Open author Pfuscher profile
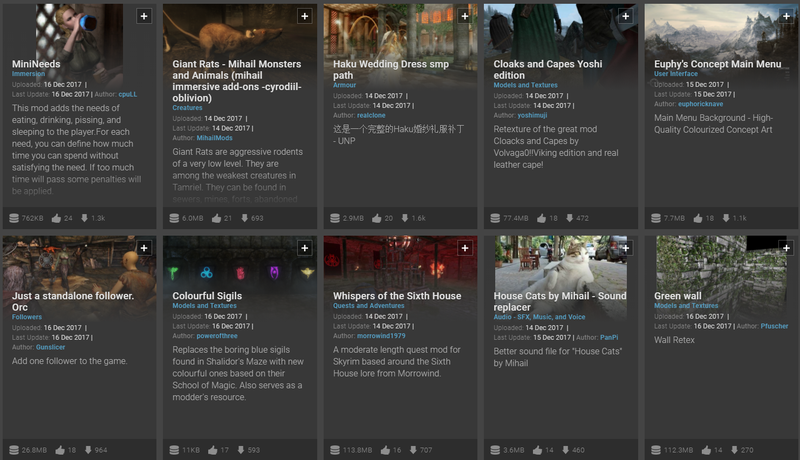 pos(774,326)
